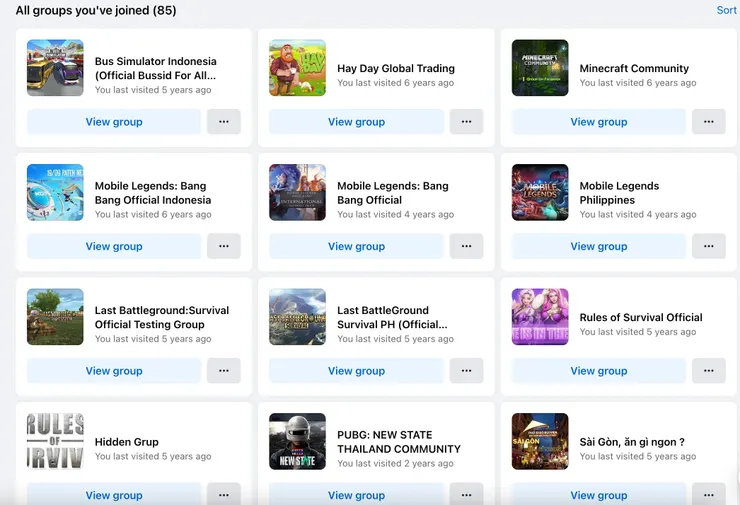View the Hidden Grup group
This screenshot has height=505, width=740.
click(x=114, y=494)
